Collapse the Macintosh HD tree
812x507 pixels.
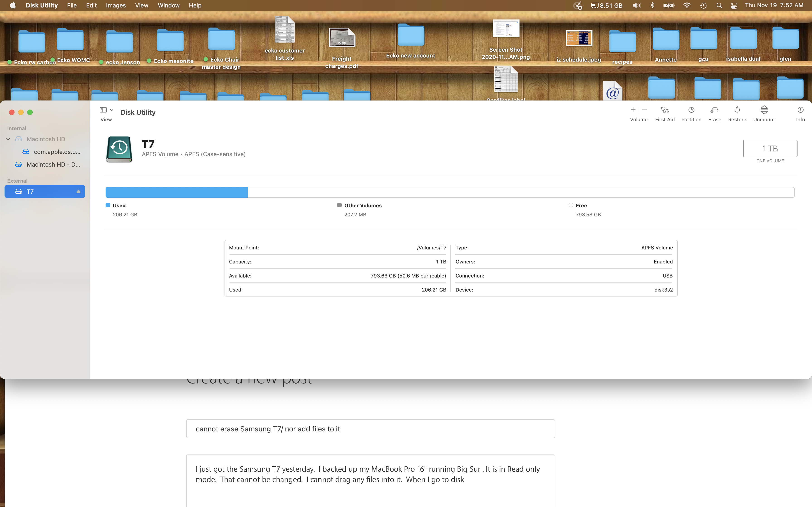(8, 139)
